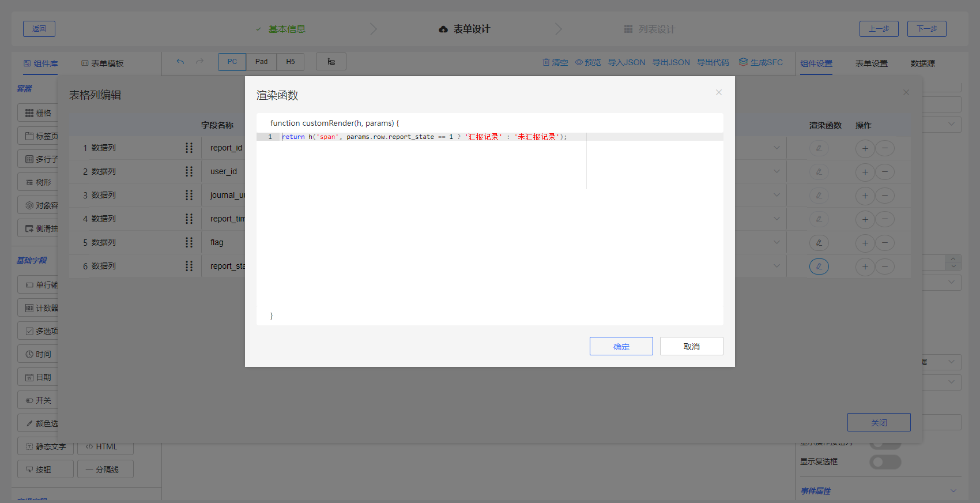Click the 导出代码 link
Screen dimensions: 980x503
tap(713, 62)
